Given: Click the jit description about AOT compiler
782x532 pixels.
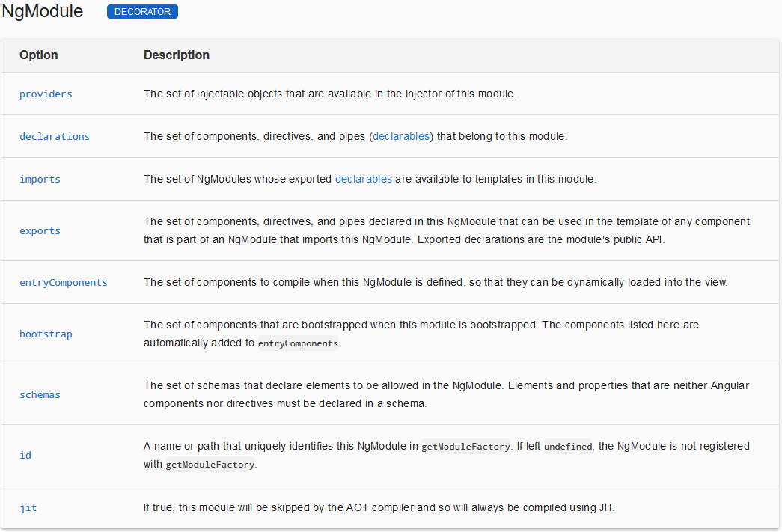Looking at the screenshot, I should [379, 507].
